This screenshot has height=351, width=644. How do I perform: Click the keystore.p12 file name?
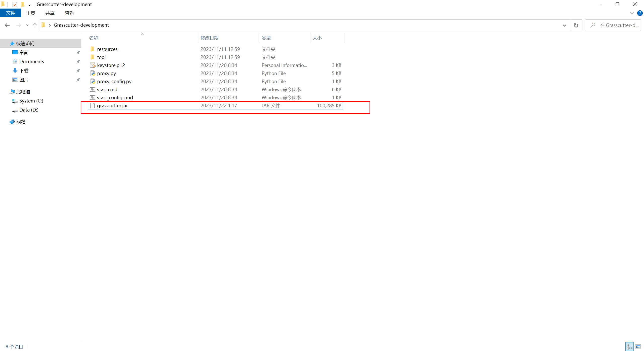111,65
